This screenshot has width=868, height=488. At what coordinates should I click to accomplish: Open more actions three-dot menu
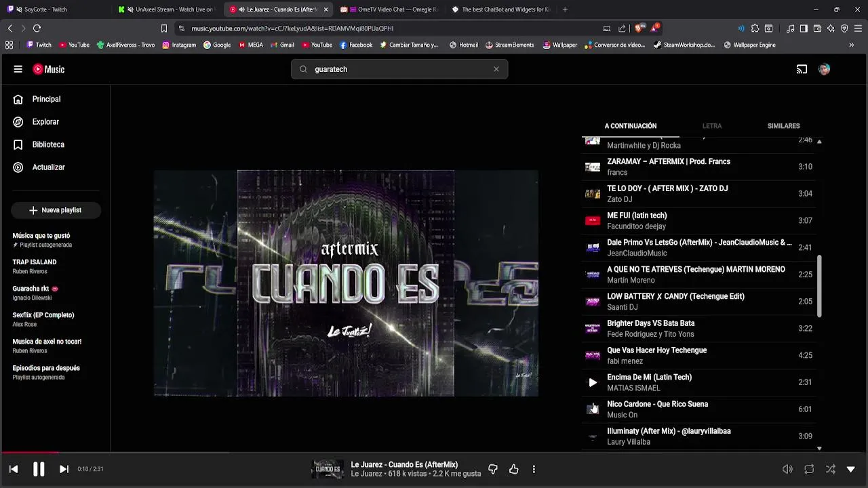pos(534,469)
